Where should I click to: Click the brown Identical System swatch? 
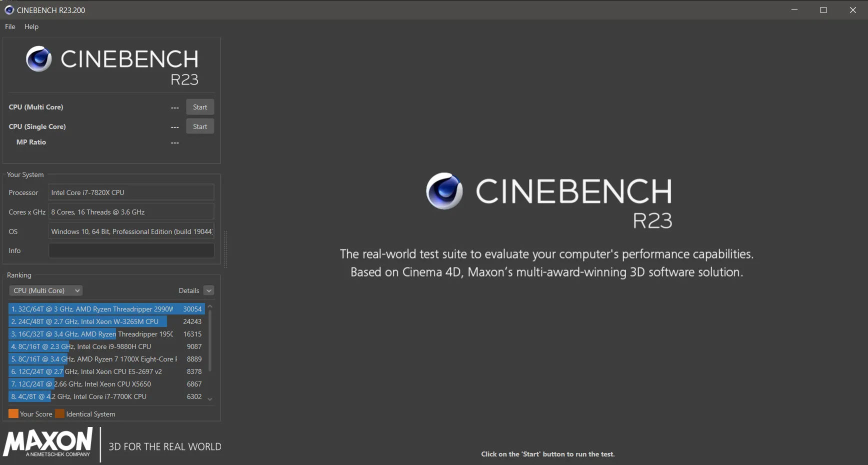(x=60, y=414)
